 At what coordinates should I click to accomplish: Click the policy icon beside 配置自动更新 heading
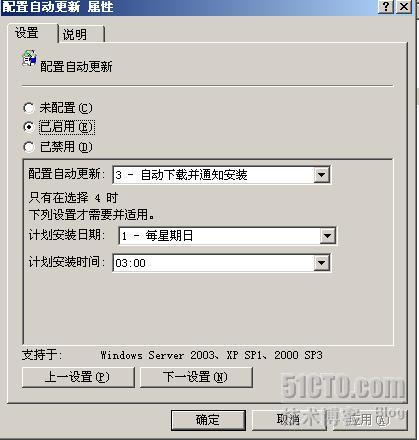pos(29,59)
